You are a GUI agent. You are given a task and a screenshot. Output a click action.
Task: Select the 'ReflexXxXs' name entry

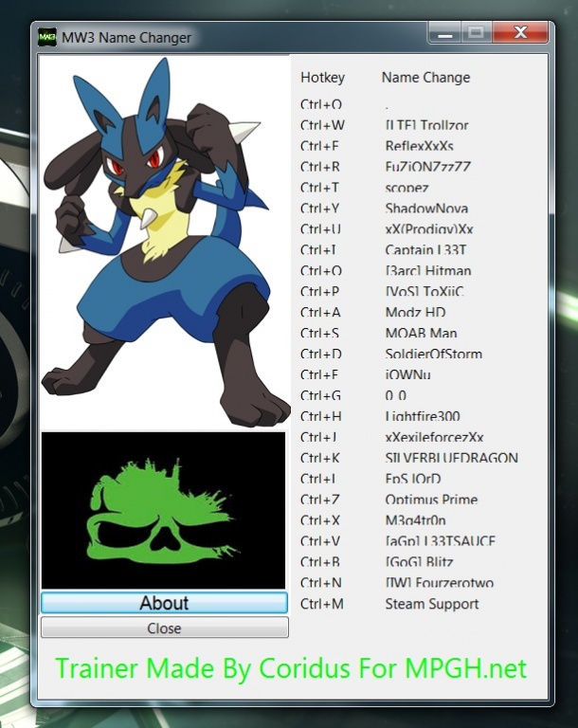(419, 146)
